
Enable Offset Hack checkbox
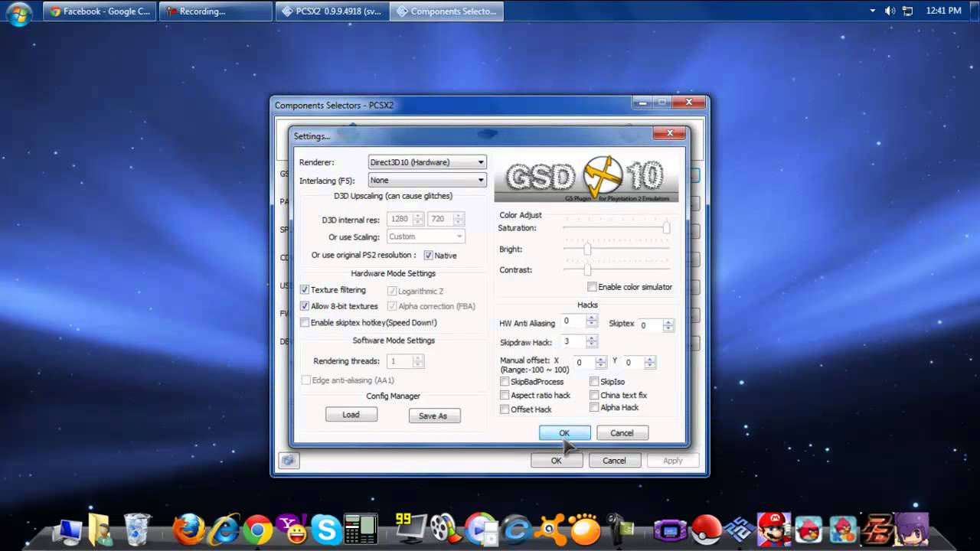505,409
